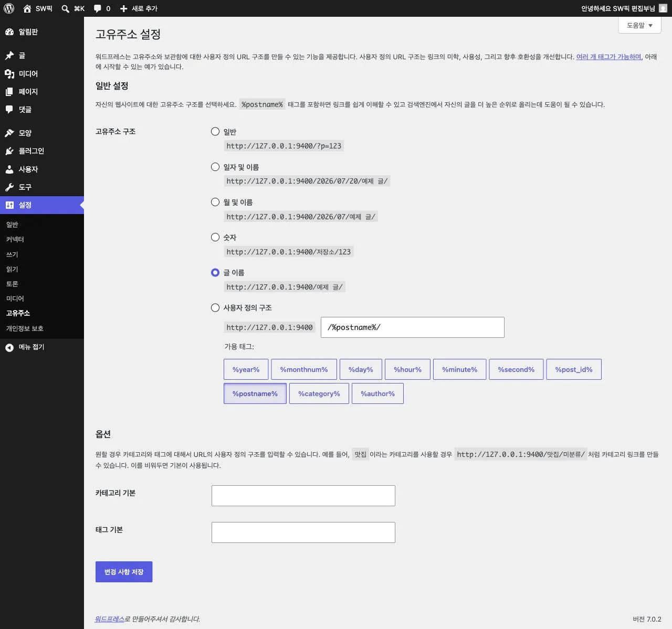Click the http://127.0.0.1:9400/?p=123 example

[x=284, y=146]
